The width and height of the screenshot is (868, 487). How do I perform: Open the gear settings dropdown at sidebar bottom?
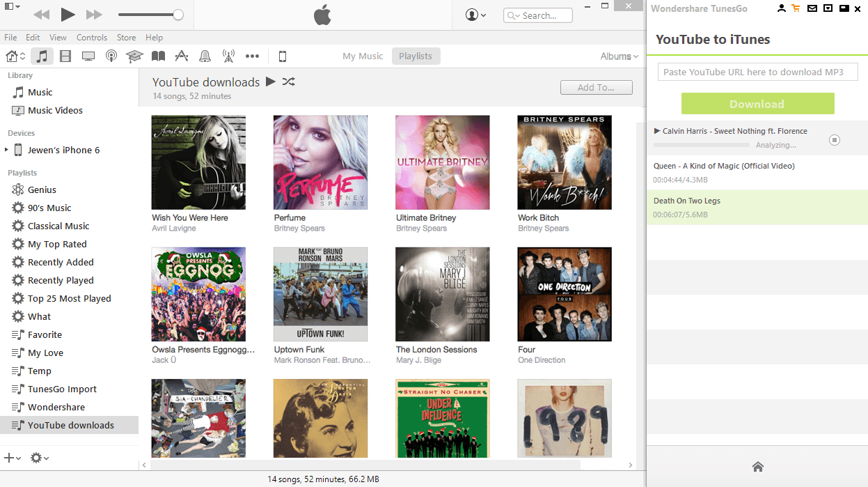(x=39, y=458)
